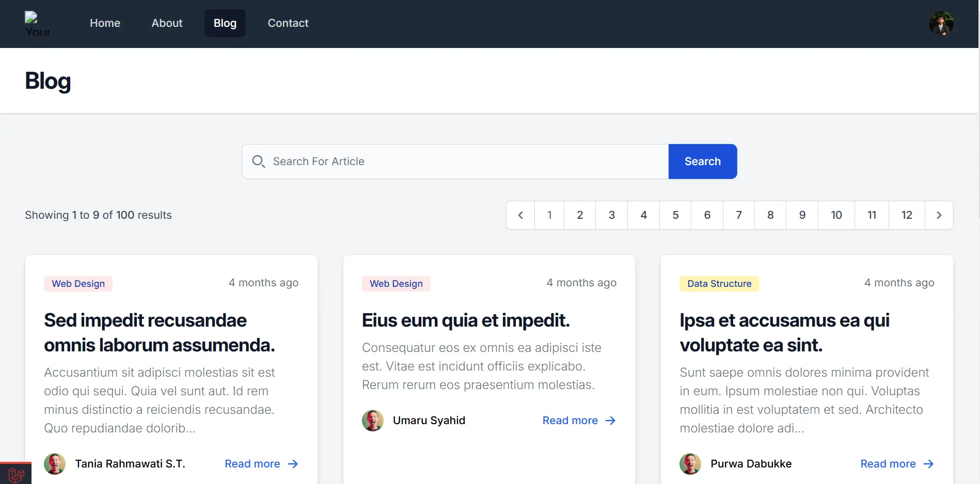Image resolution: width=980 pixels, height=484 pixels.
Task: Click excerpt starting 'Sunt saepe omnis dolores'
Action: (x=804, y=400)
